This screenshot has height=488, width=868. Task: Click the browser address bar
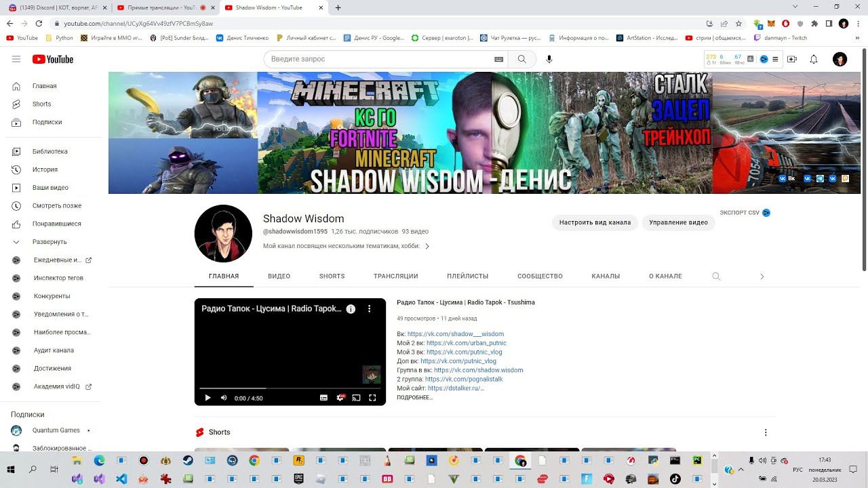pyautogui.click(x=380, y=23)
